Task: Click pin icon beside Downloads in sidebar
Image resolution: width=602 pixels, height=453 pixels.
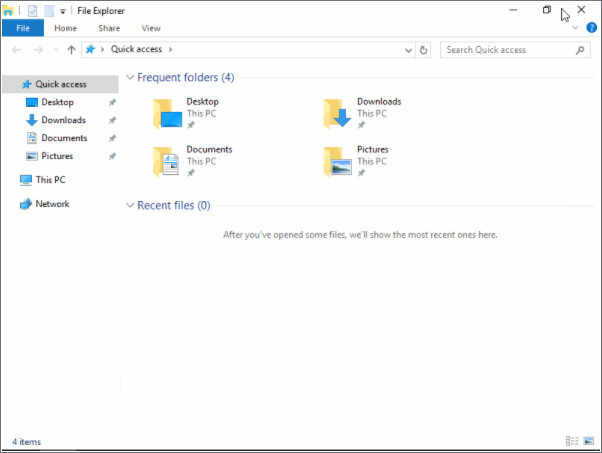Action: [112, 120]
